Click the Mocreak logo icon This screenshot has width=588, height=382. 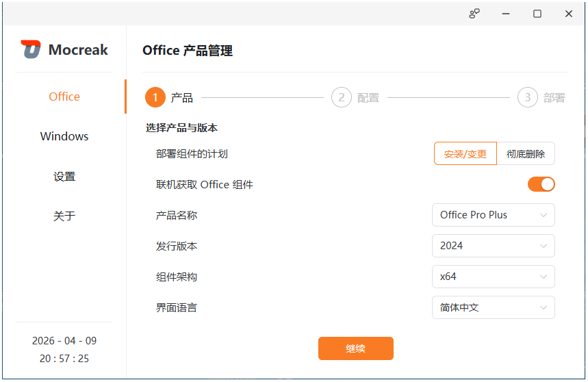(x=31, y=49)
